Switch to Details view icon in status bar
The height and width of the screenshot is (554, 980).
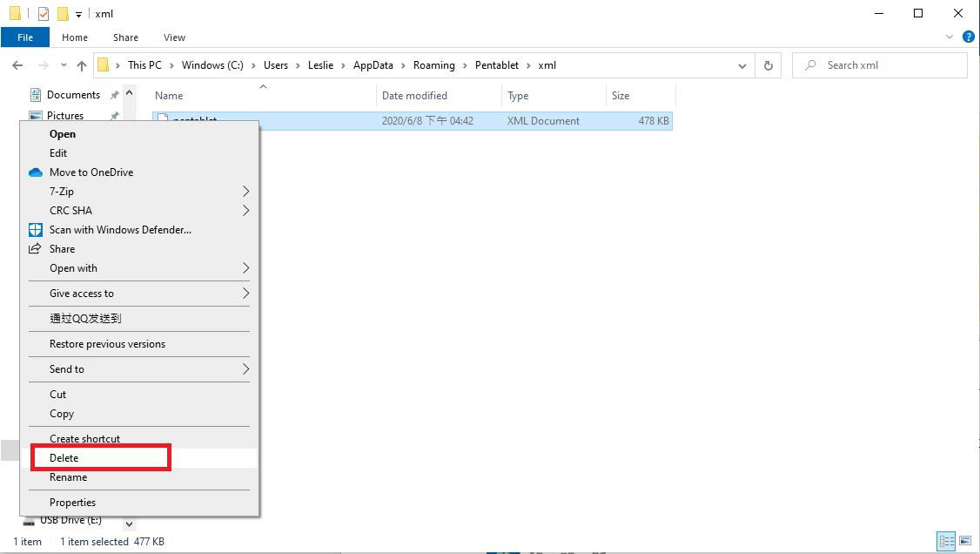[x=946, y=541]
